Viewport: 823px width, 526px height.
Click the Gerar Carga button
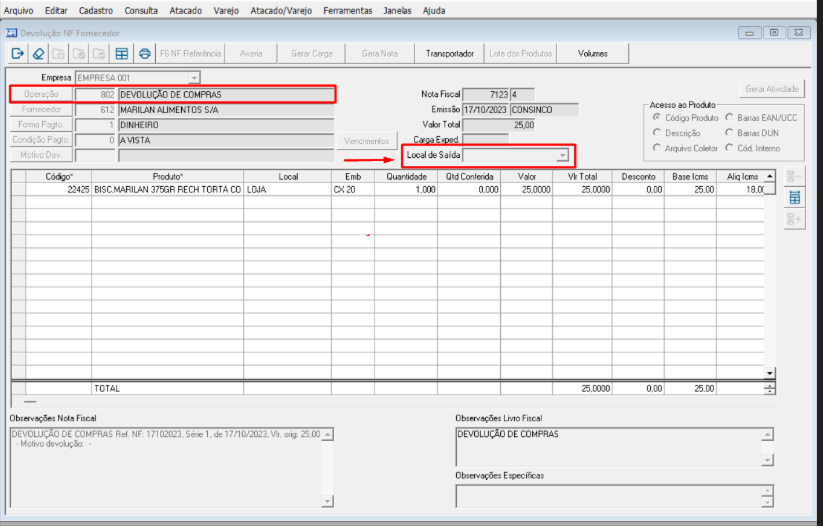(x=311, y=54)
